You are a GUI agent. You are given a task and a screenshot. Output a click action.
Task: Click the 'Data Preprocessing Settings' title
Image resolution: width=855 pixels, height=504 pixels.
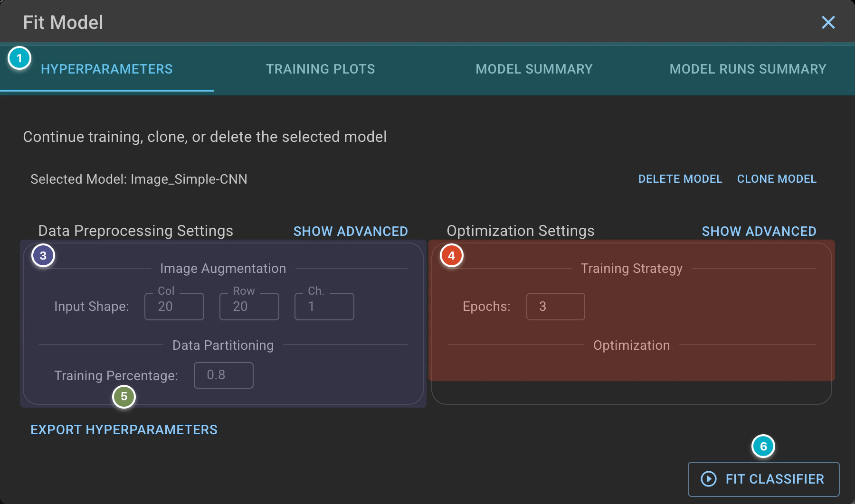click(136, 231)
